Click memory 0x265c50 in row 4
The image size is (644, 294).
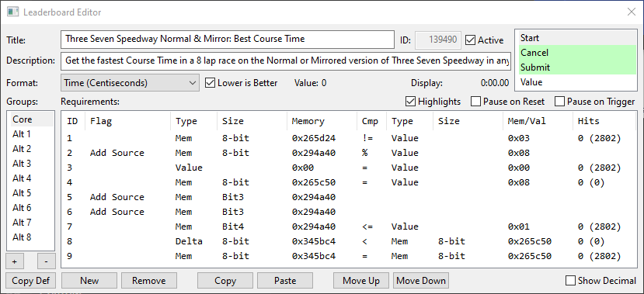pyautogui.click(x=313, y=182)
